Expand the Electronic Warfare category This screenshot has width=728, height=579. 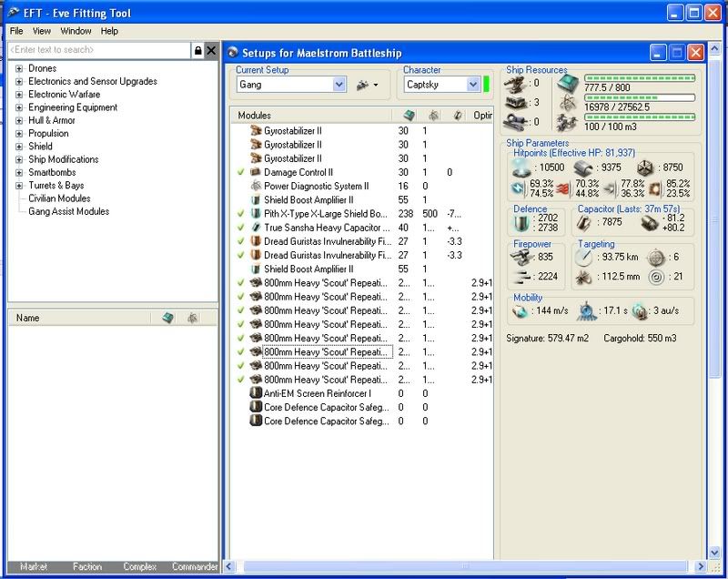pos(19,95)
